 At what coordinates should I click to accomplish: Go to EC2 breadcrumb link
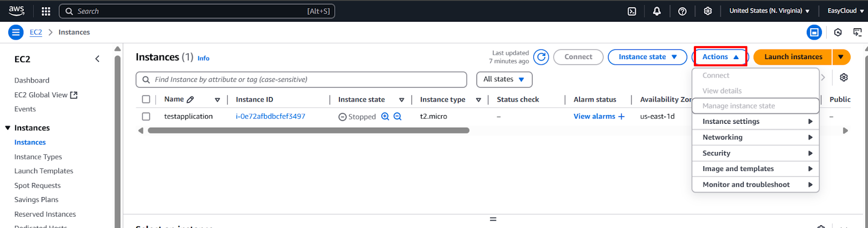(x=36, y=33)
